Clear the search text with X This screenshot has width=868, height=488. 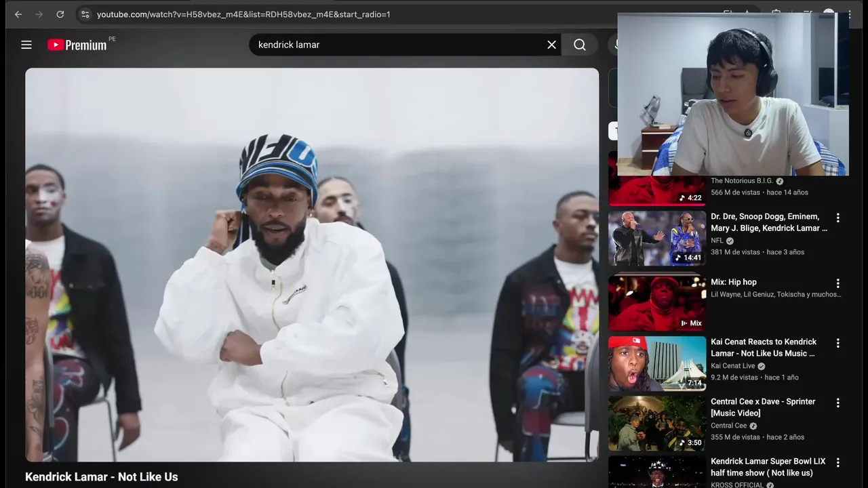pos(552,45)
